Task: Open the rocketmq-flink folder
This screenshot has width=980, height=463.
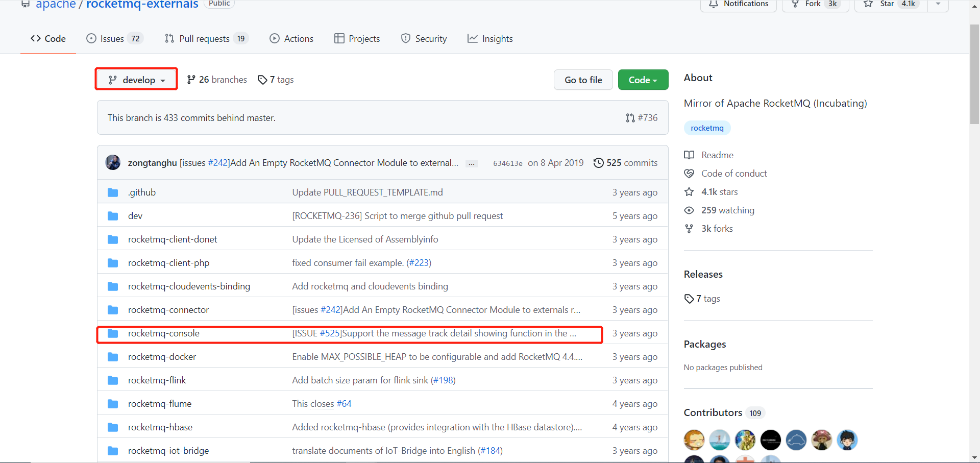Action: point(157,380)
